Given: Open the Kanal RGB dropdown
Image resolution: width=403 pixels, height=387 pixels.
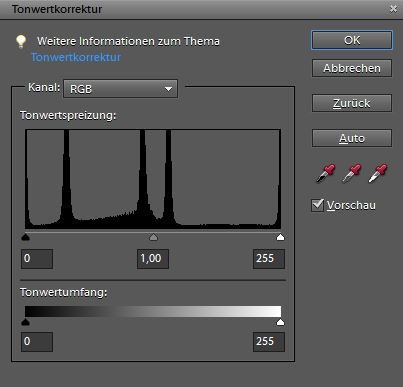Looking at the screenshot, I should pos(120,89).
